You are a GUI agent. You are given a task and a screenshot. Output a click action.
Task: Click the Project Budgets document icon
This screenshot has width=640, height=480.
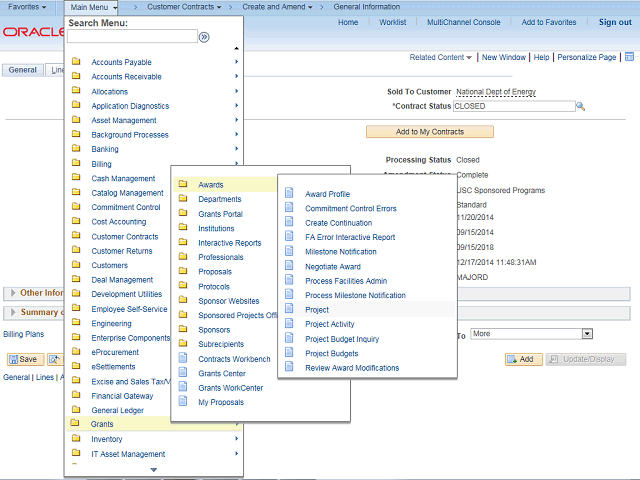(x=290, y=353)
